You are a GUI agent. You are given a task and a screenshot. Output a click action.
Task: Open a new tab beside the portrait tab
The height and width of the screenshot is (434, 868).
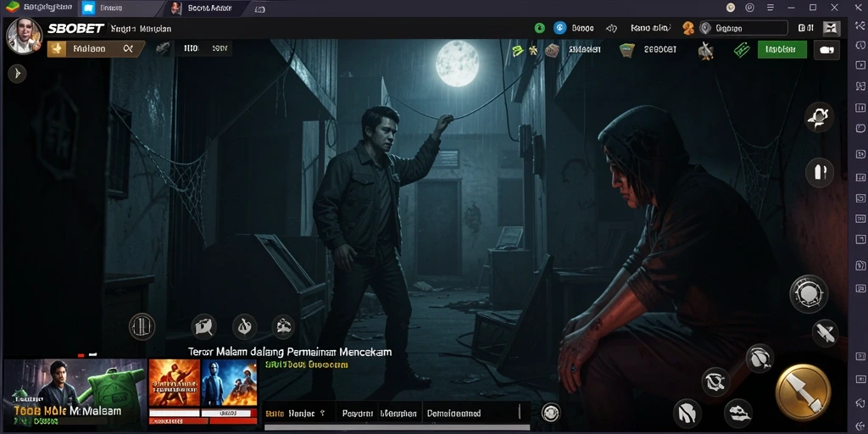260,8
